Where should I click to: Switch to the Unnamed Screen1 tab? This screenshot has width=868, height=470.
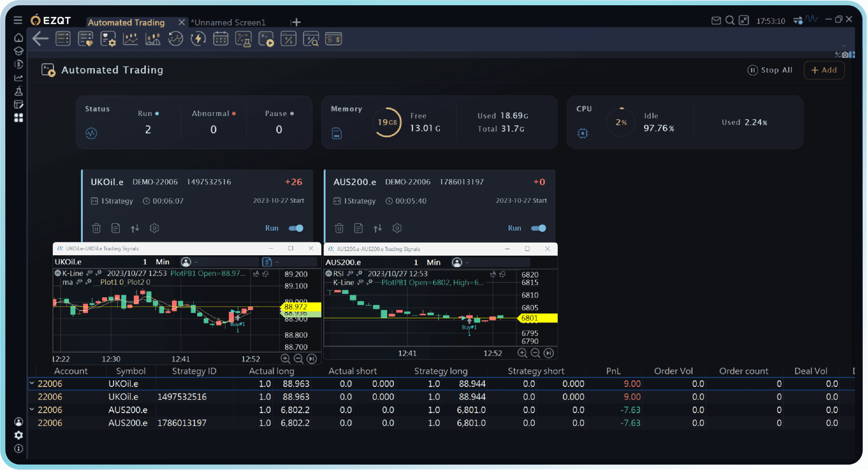tap(230, 23)
